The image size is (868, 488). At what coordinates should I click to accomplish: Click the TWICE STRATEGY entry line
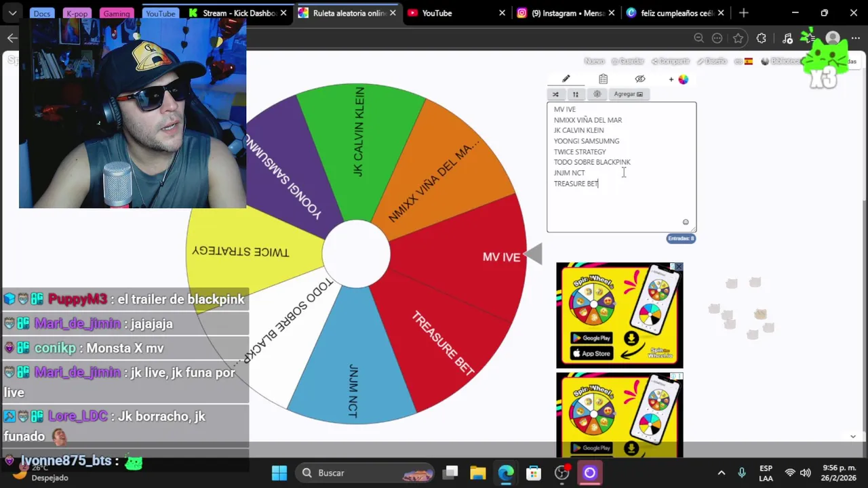[580, 152]
